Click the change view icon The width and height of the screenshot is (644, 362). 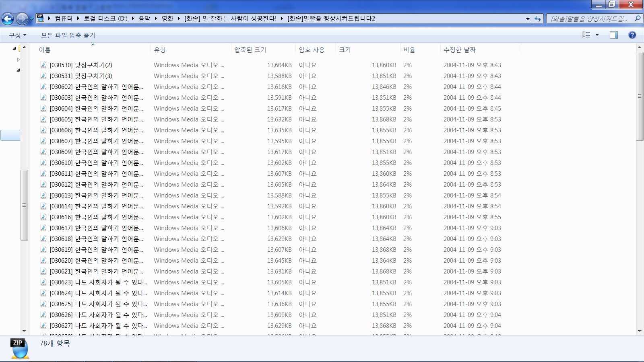586,35
